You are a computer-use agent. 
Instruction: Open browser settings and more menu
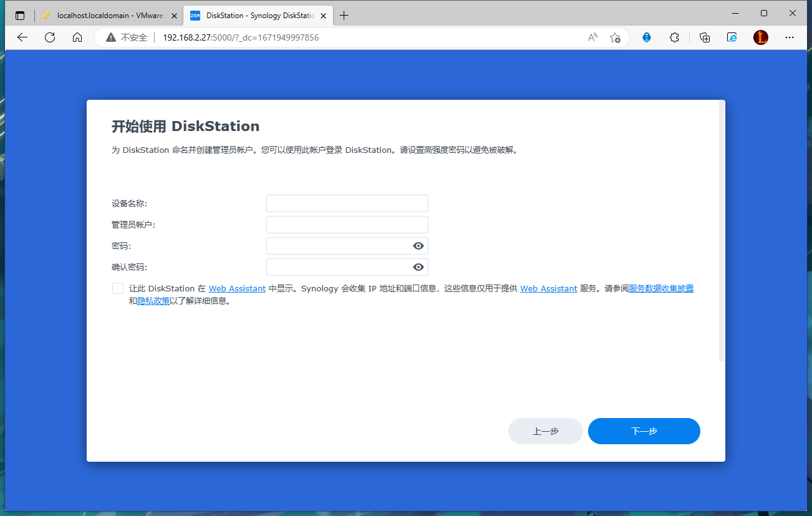point(790,37)
